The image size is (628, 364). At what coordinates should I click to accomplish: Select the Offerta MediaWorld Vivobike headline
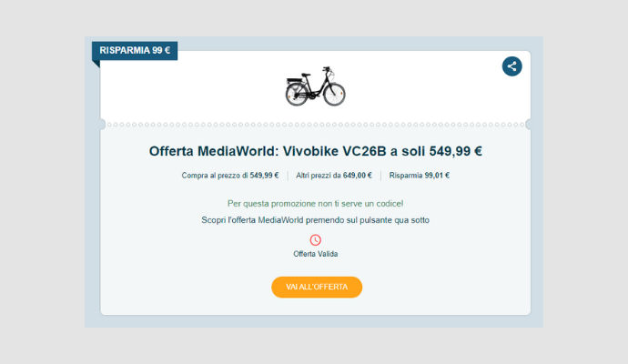coord(316,151)
